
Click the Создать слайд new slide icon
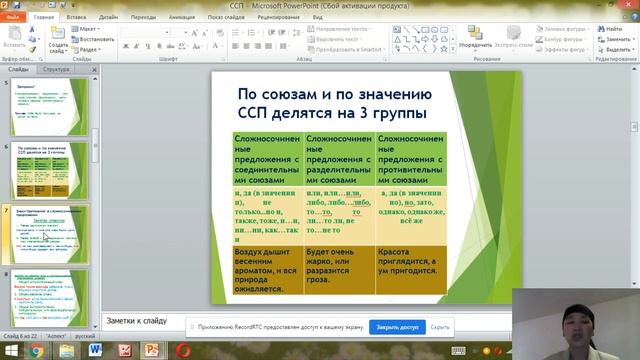coord(58,33)
